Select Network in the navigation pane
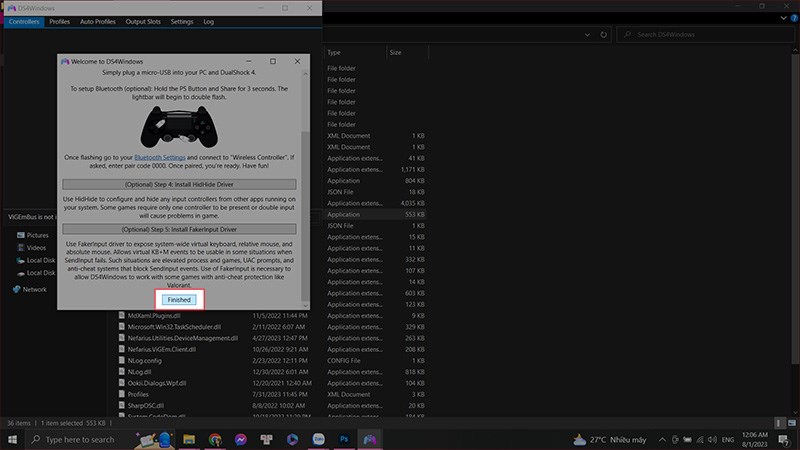 pyautogui.click(x=34, y=289)
